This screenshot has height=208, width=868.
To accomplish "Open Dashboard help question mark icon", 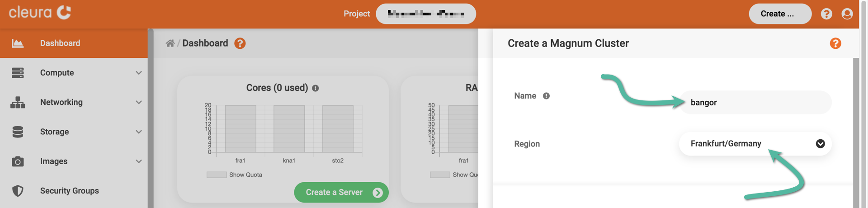I will [x=240, y=43].
